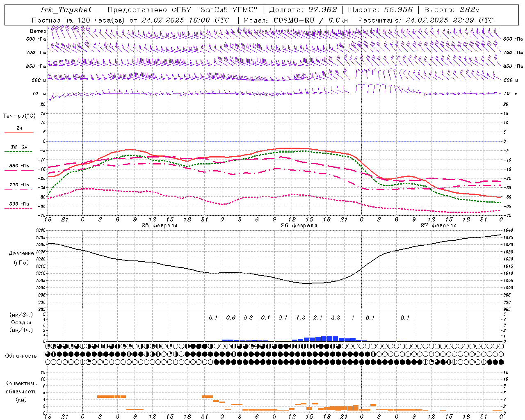Click the (мм/3ч.) precipitation unit label

pos(21,315)
